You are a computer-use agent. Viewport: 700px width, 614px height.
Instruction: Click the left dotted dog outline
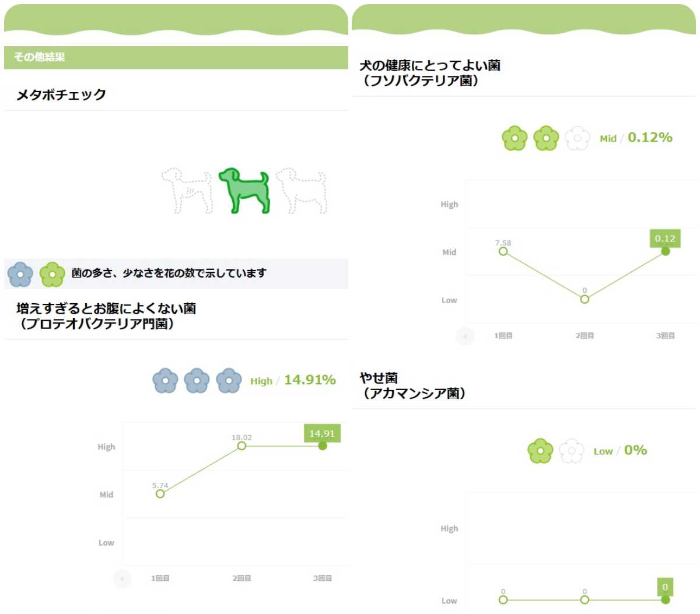187,191
